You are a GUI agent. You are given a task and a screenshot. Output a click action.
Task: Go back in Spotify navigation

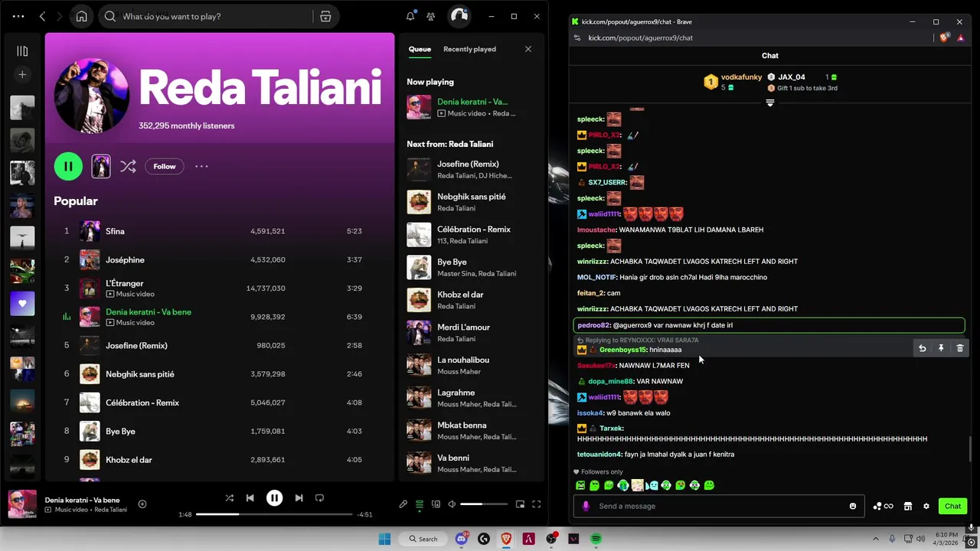click(43, 16)
